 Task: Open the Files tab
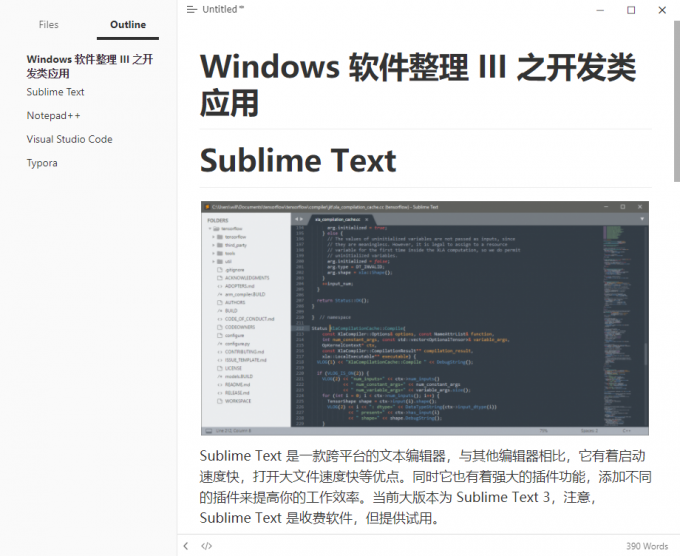tap(49, 25)
